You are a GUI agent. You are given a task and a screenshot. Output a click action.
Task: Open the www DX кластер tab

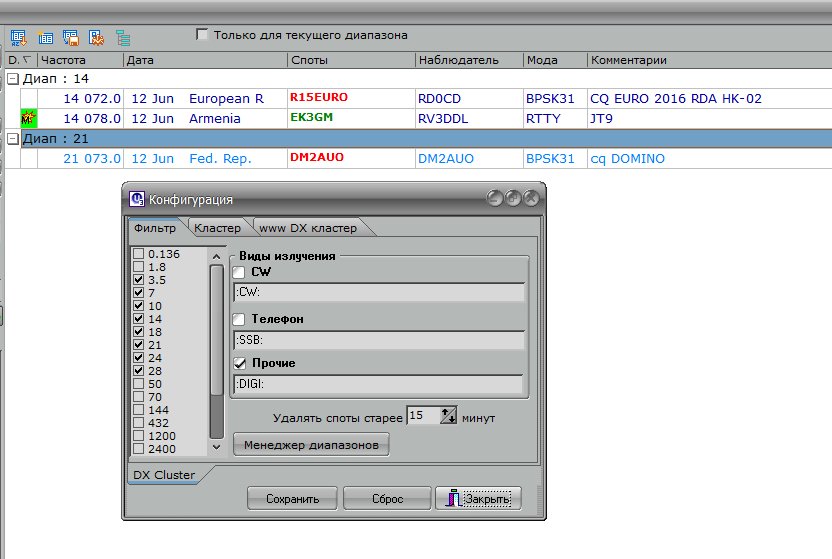[x=308, y=229]
